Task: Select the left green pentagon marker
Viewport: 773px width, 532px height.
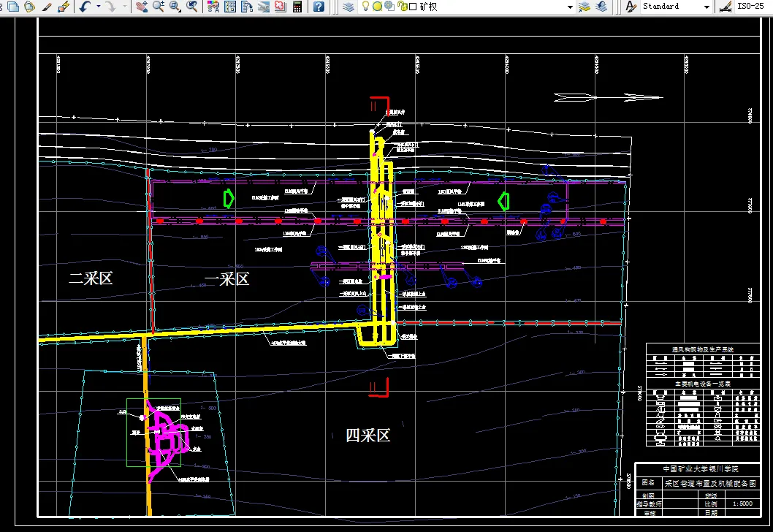Action: click(228, 199)
